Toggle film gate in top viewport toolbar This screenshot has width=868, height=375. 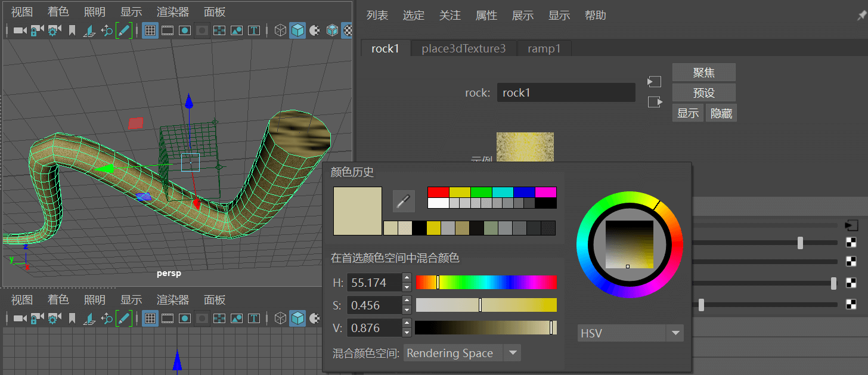pyautogui.click(x=168, y=30)
